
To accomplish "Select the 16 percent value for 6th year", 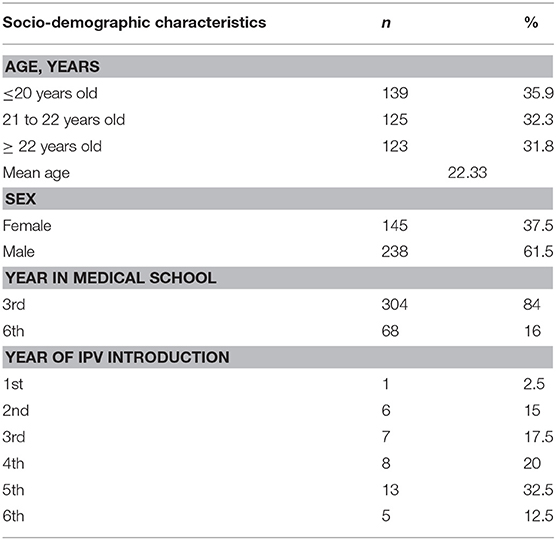I will [x=532, y=331].
